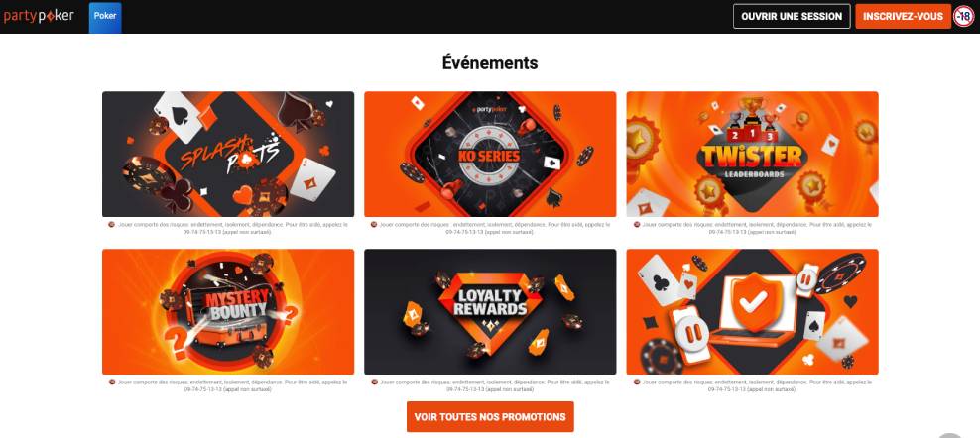This screenshot has width=980, height=438.
Task: Click warning icon under Twister banner
Action: [636, 224]
